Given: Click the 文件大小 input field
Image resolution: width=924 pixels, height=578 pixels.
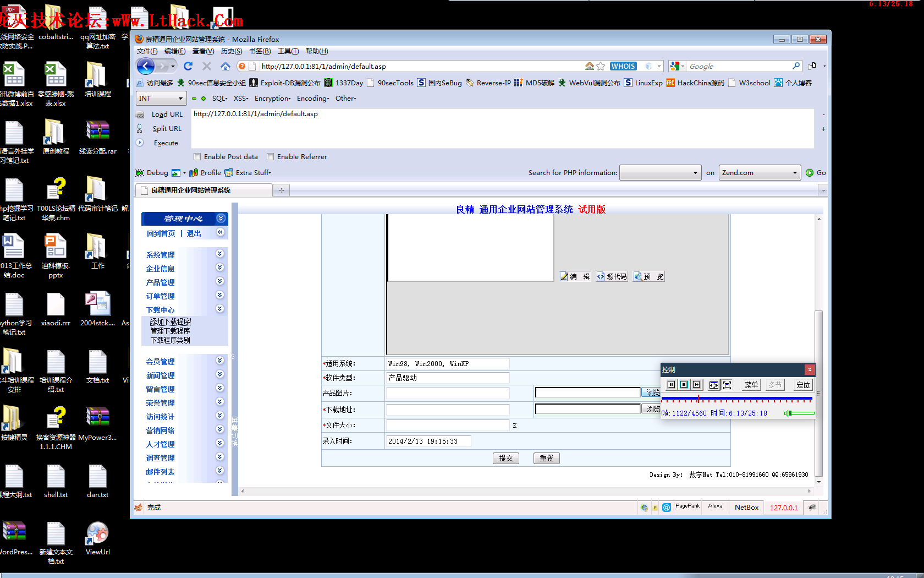Looking at the screenshot, I should click(x=448, y=425).
